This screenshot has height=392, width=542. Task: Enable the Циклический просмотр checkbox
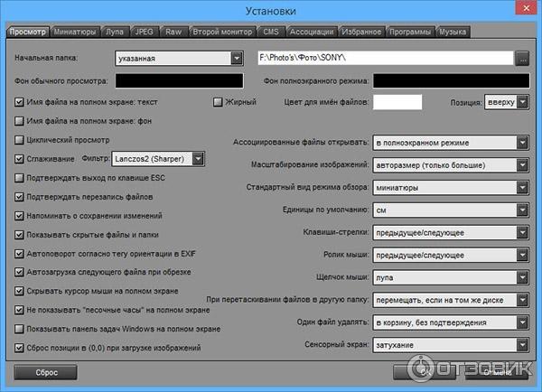pos(21,140)
